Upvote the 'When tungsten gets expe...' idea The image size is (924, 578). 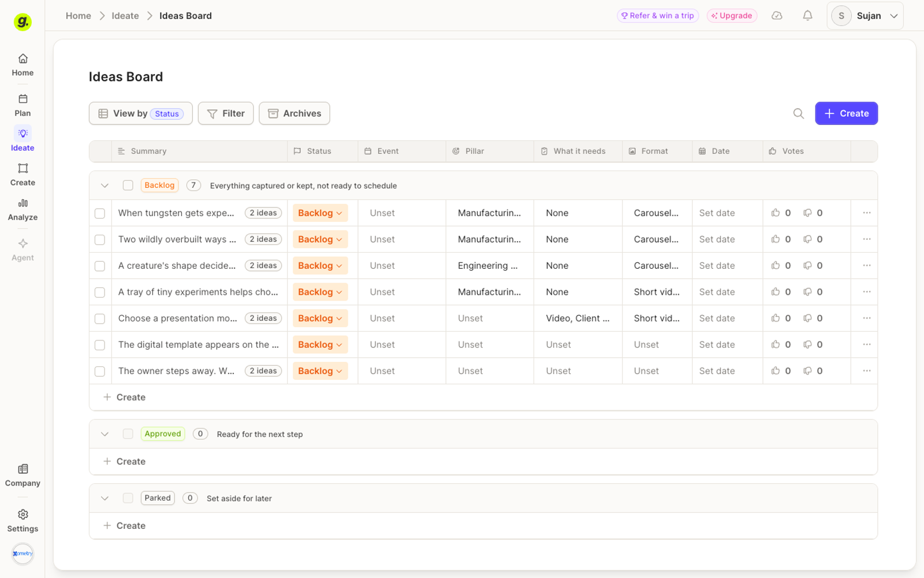pyautogui.click(x=776, y=213)
